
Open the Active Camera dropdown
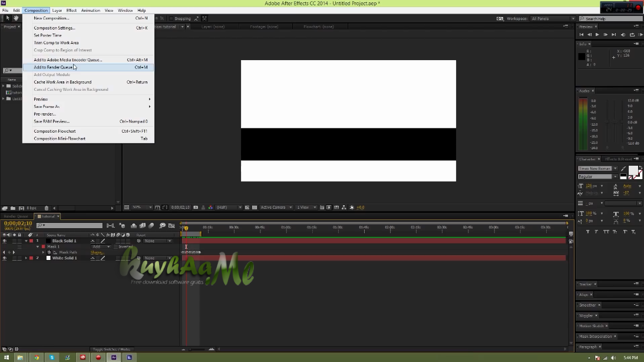click(276, 208)
